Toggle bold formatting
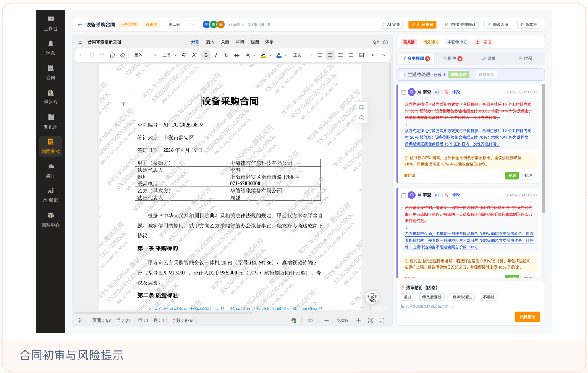 click(206, 55)
